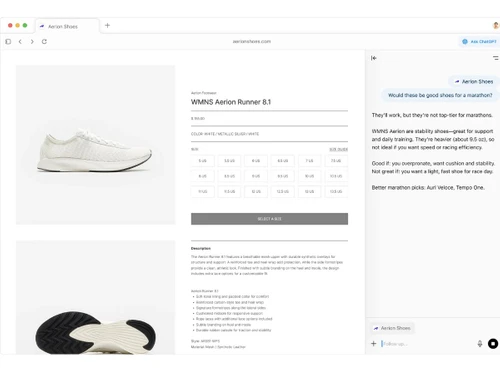Pick the 9.5 US size option
Screen dimensions: 500x375
pyautogui.click(x=283, y=176)
